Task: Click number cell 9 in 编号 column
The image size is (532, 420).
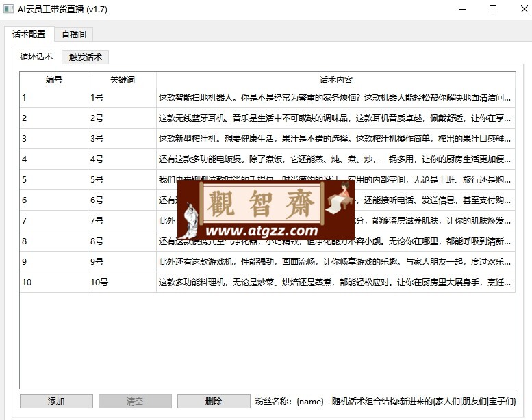Action: [54, 262]
